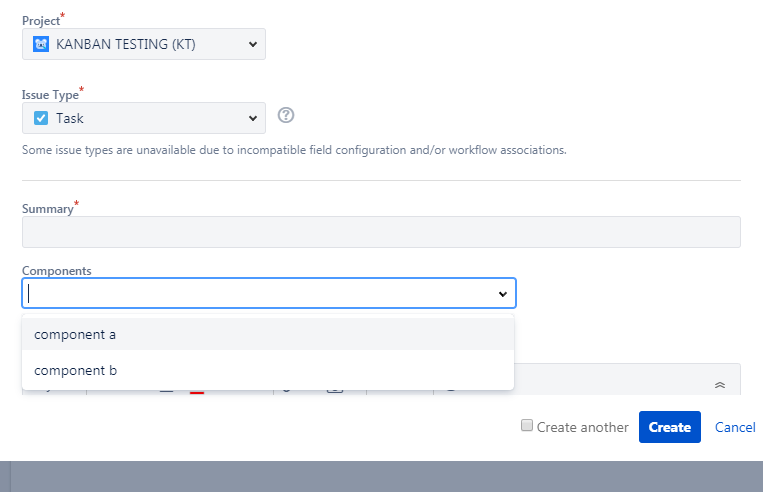Viewport: 763px width, 492px height.
Task: Expand the Issue Type dropdown arrow
Action: pos(253,118)
